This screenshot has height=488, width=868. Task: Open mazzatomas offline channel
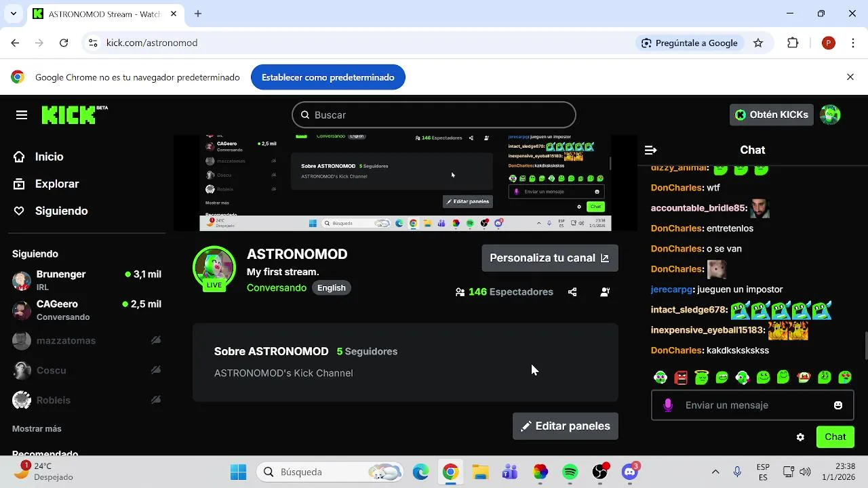pyautogui.click(x=87, y=341)
